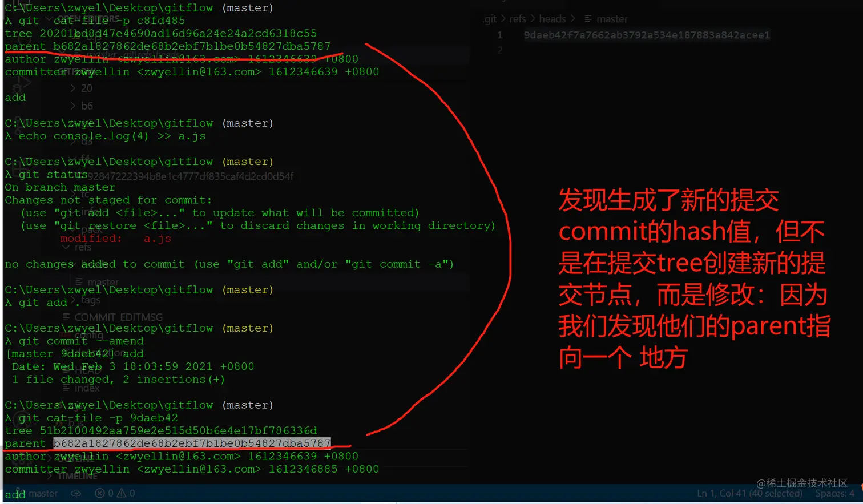Open errors count in the status bar

[104, 493]
